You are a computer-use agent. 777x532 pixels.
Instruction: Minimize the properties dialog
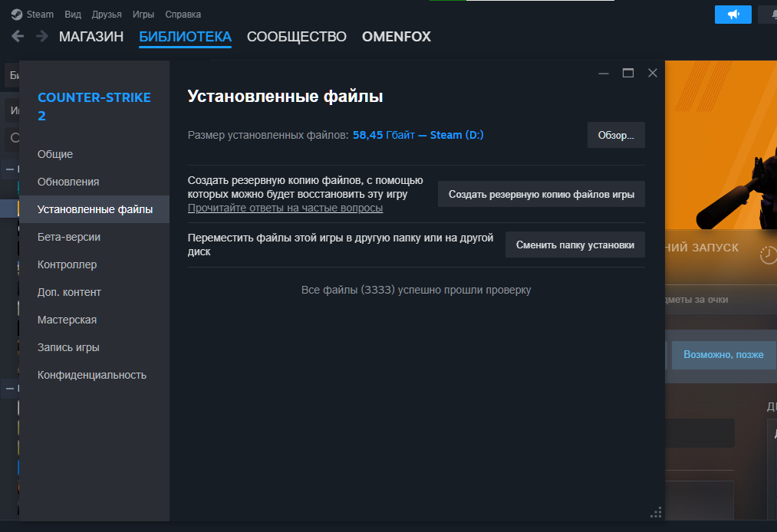pos(604,74)
